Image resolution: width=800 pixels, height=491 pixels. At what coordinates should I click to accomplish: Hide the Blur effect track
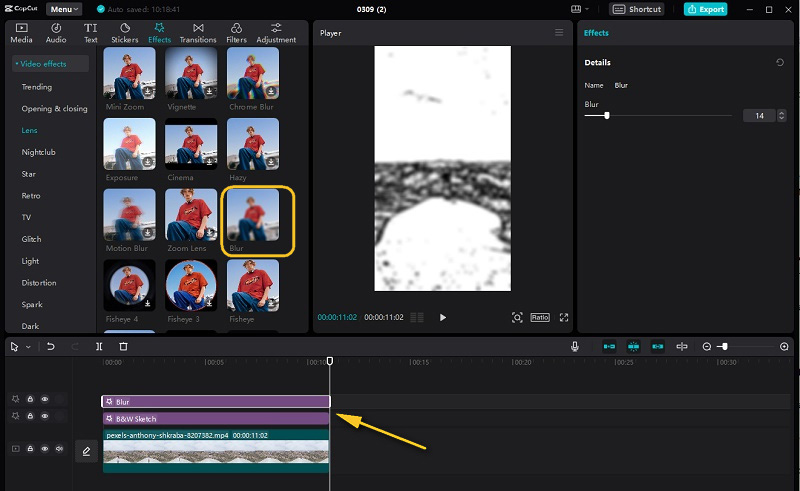tap(45, 399)
